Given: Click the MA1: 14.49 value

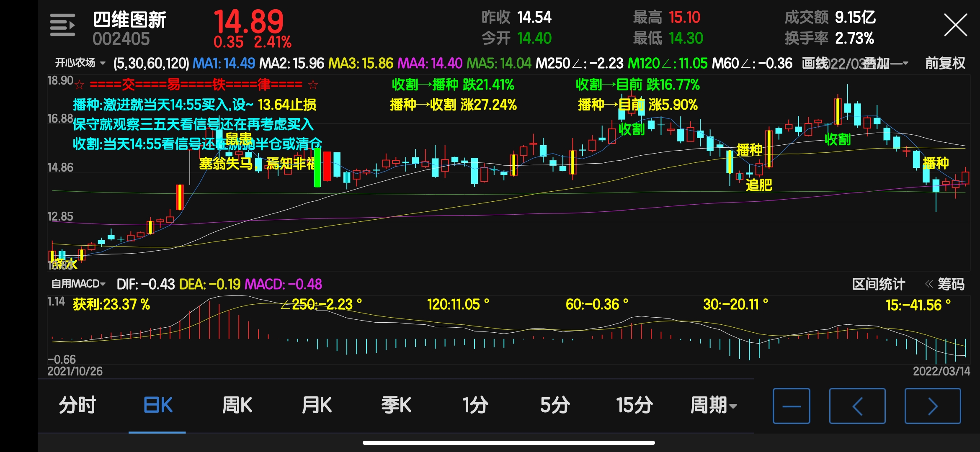Looking at the screenshot, I should (224, 63).
